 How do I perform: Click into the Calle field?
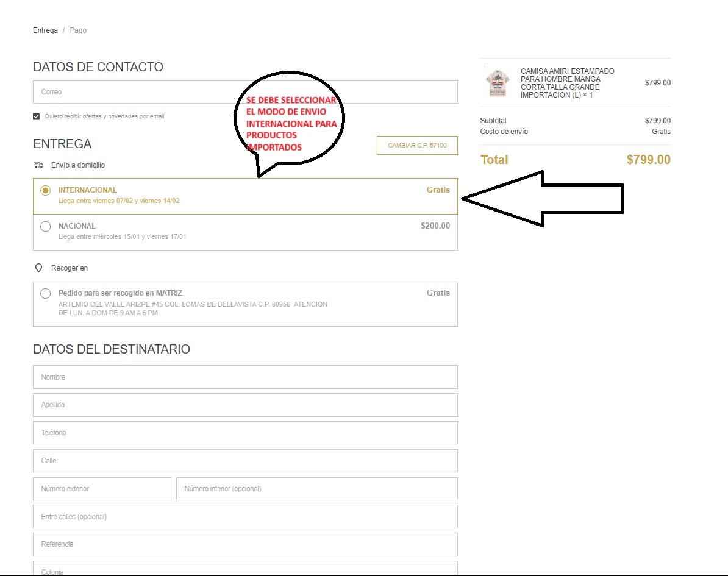point(245,461)
